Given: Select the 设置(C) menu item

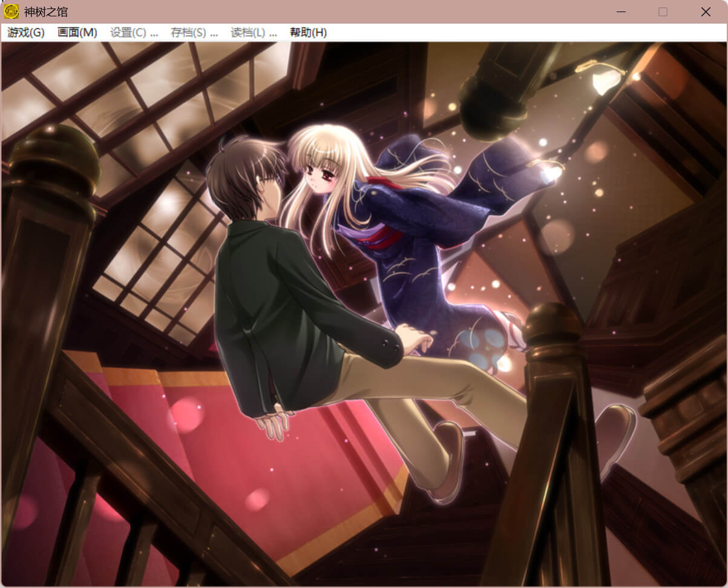Looking at the screenshot, I should (x=134, y=33).
